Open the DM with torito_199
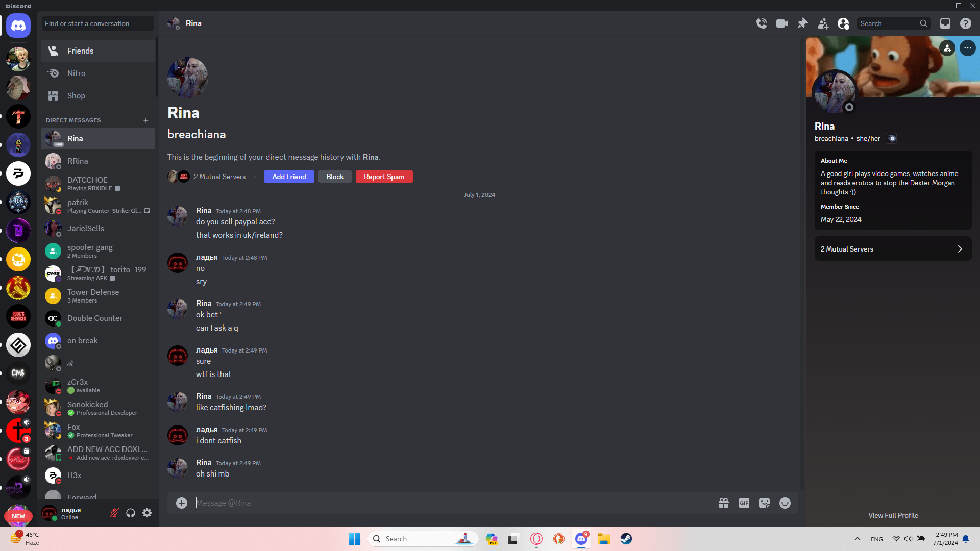 (98, 273)
